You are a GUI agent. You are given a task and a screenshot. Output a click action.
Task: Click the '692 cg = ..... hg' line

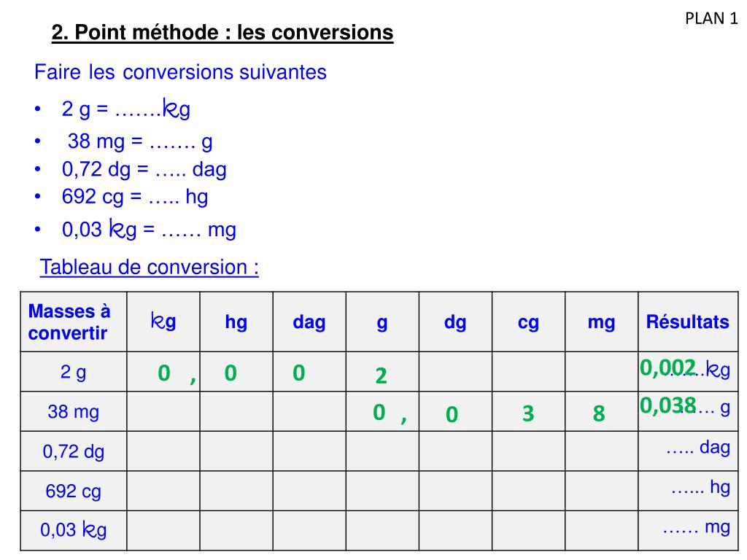tap(135, 197)
